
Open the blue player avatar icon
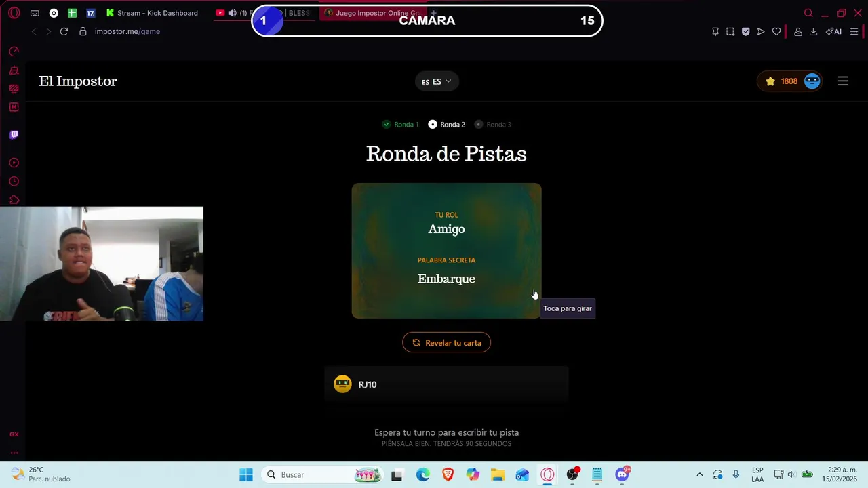pos(812,81)
